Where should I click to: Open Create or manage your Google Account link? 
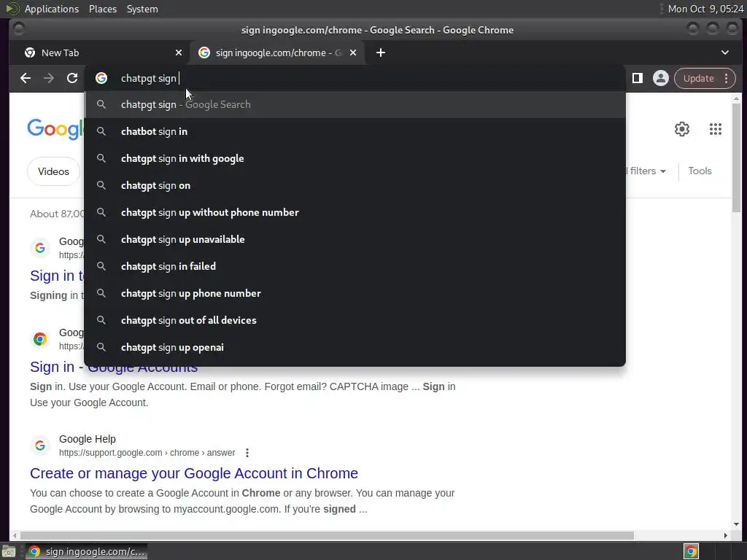(194, 473)
